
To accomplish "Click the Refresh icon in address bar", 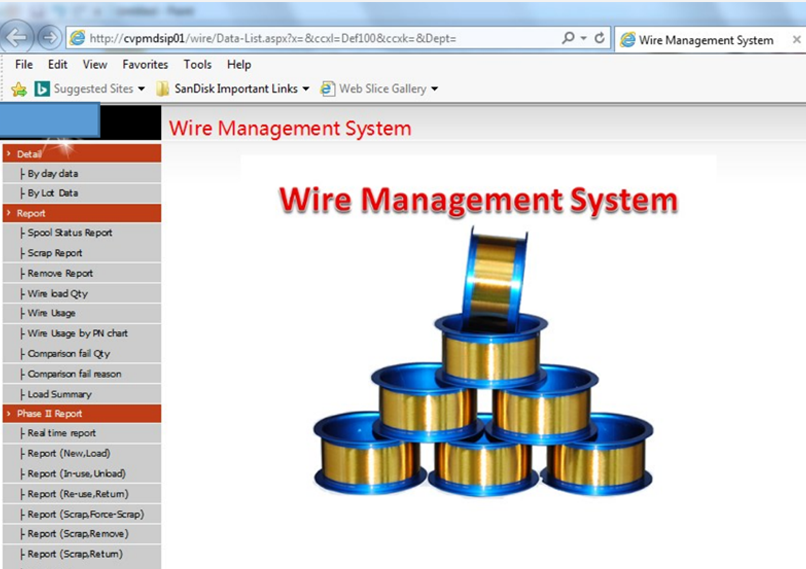I will (599, 39).
